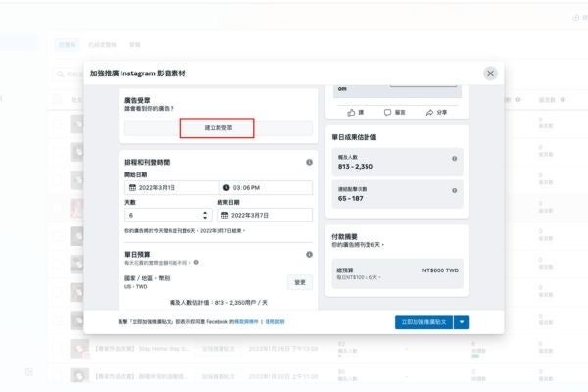The width and height of the screenshot is (588, 392).
Task: Click the 立即加強推廣貼文 button
Action: [x=422, y=321]
